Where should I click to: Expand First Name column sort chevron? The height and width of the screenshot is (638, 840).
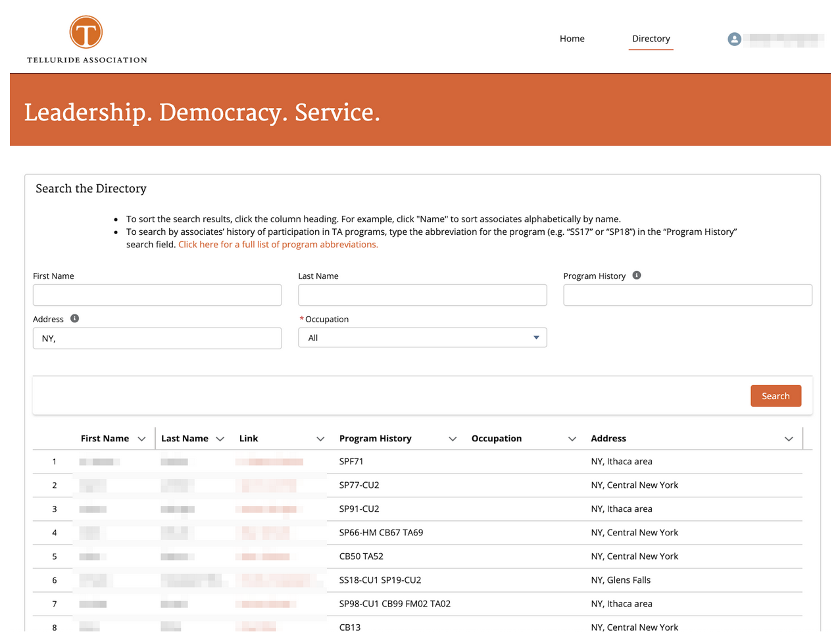[x=141, y=439]
